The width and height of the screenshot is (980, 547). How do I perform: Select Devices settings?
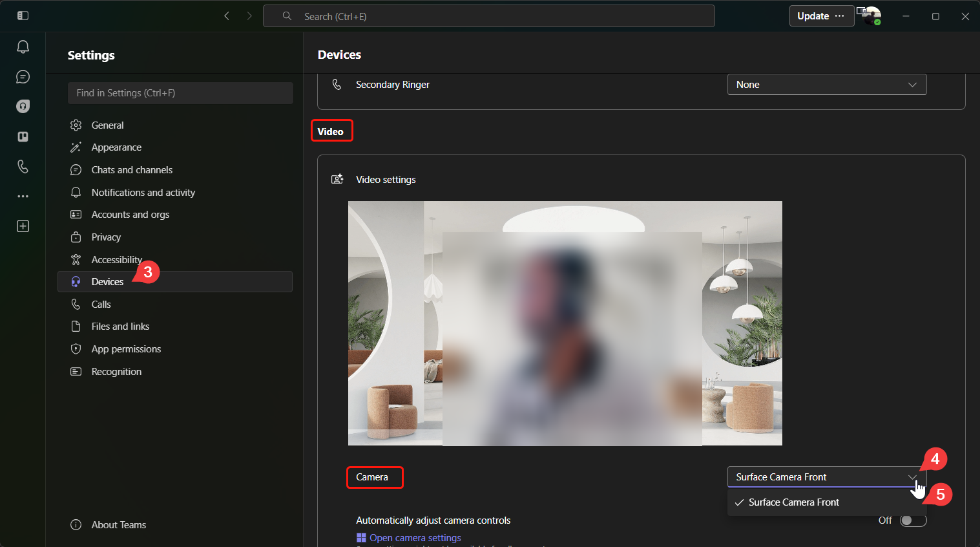175,282
